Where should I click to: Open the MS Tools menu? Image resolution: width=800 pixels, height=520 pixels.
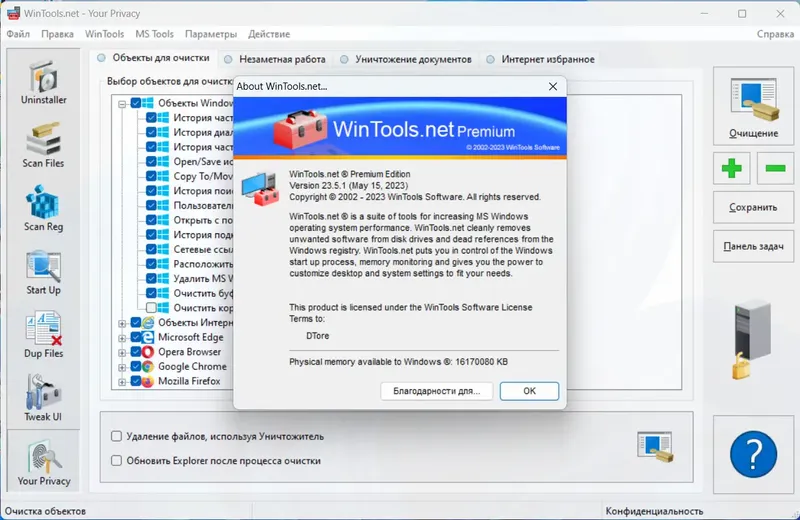(x=154, y=34)
